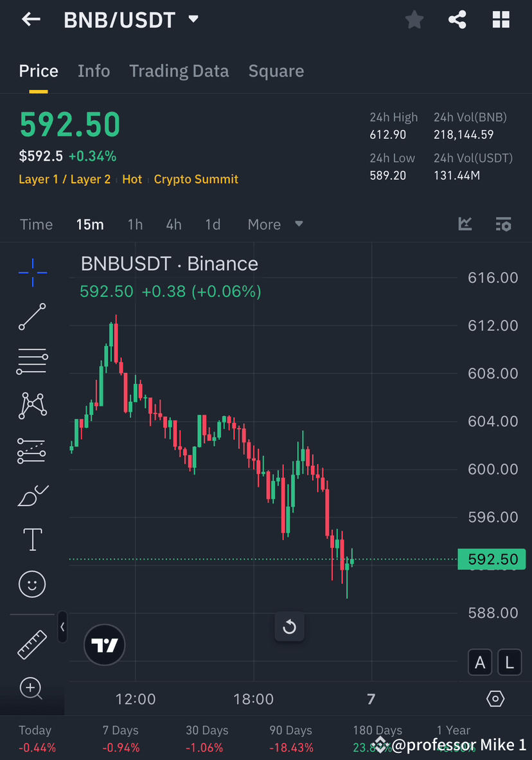
Task: Select the 15m timeframe
Action: [90, 224]
